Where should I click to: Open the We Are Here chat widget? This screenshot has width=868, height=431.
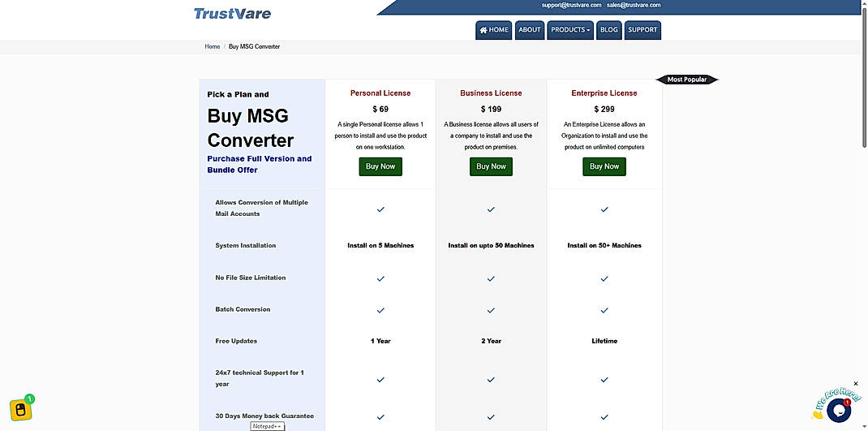[838, 409]
